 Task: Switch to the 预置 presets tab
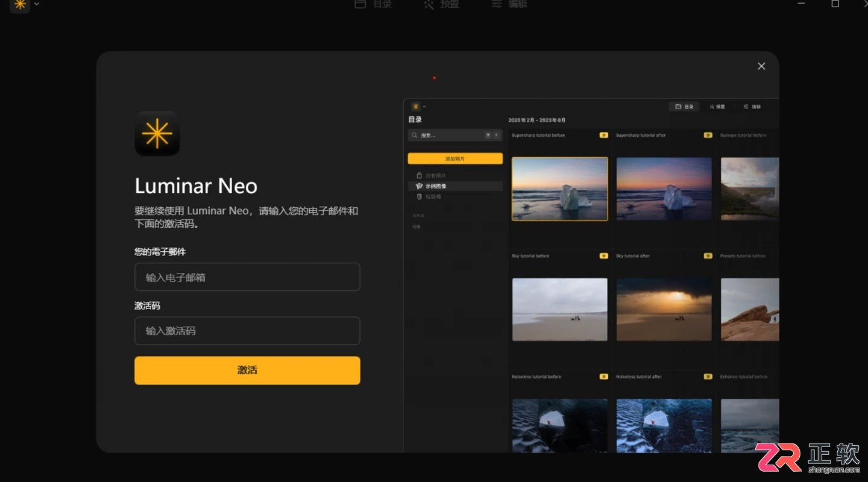tap(441, 4)
